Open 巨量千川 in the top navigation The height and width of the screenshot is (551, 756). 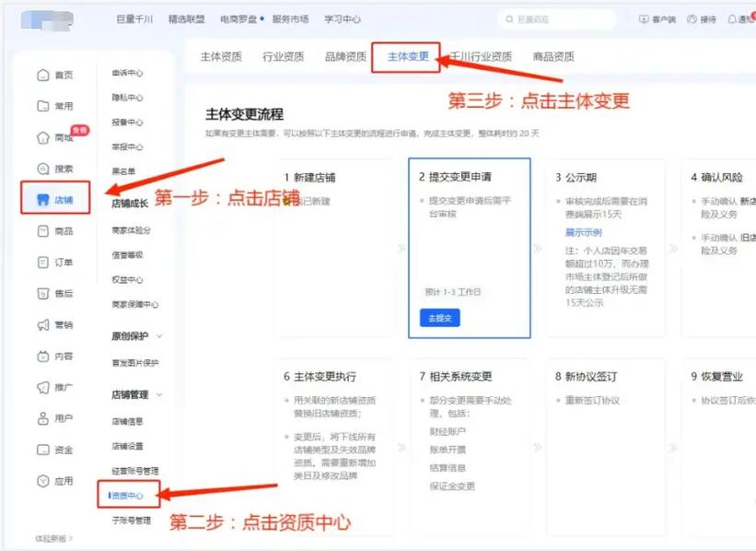[x=134, y=19]
